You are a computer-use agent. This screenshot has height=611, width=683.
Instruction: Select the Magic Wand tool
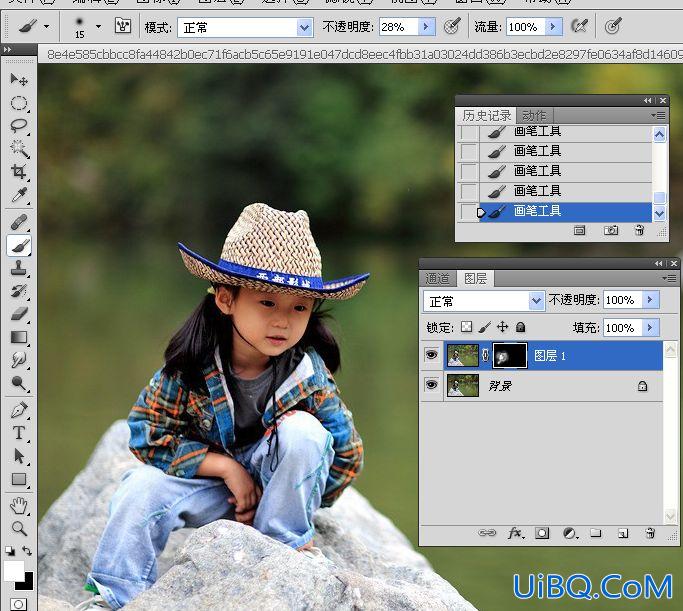[19, 149]
